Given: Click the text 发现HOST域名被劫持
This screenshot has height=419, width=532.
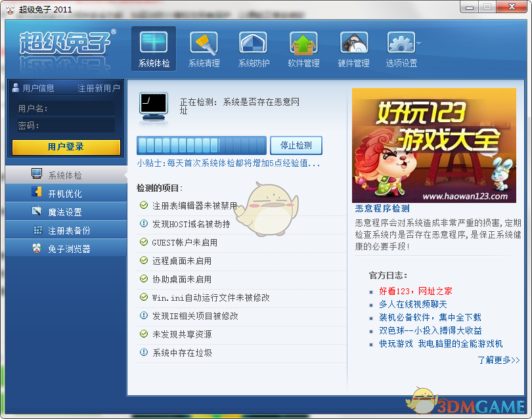Looking at the screenshot, I should click(x=191, y=224).
